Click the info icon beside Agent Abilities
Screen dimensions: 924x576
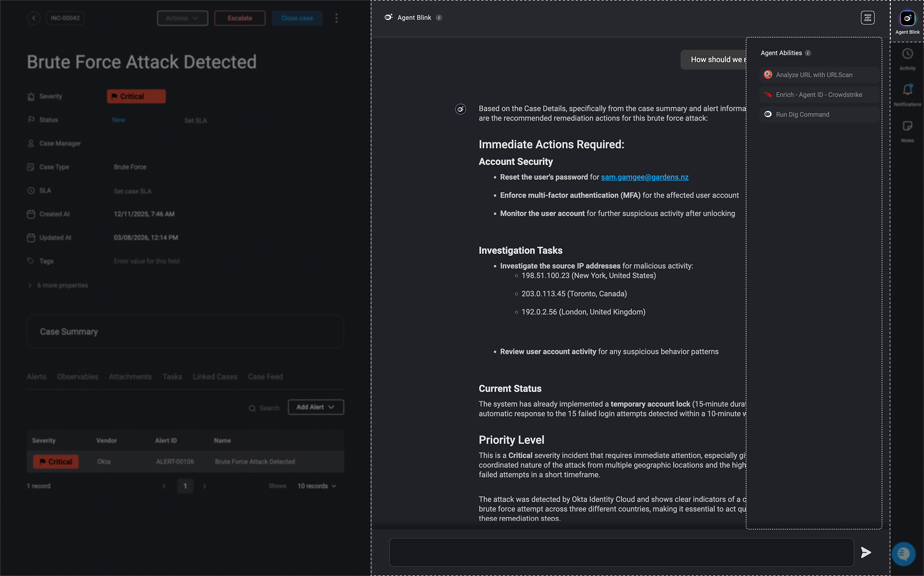(808, 53)
